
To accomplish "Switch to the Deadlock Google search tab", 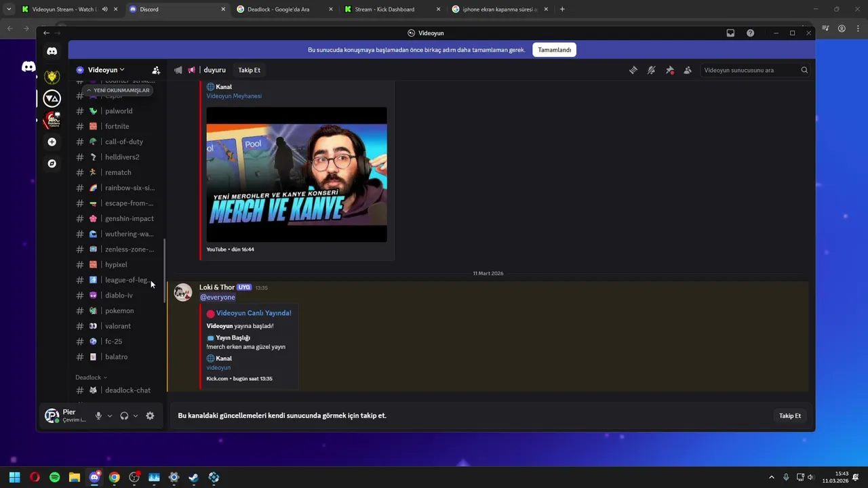I will click(285, 9).
